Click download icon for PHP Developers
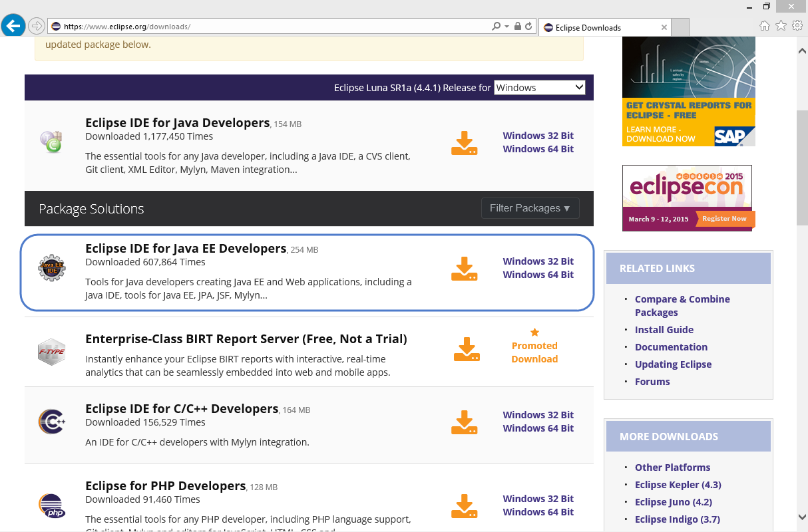Viewport: 808px width, 532px height. tap(465, 505)
